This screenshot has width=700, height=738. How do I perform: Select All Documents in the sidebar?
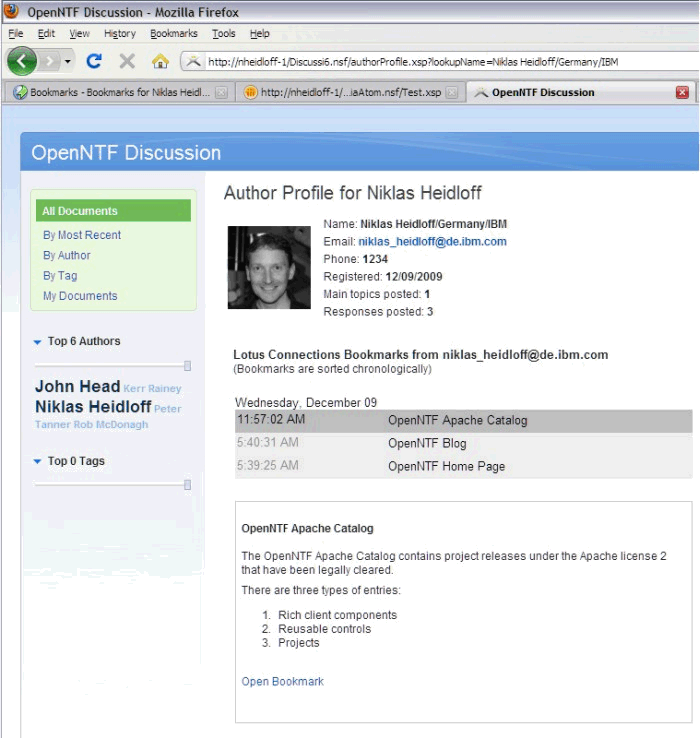(x=113, y=211)
